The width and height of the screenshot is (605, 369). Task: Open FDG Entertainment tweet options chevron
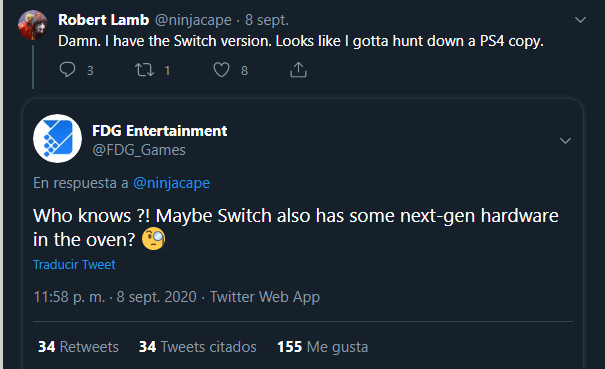click(x=565, y=140)
